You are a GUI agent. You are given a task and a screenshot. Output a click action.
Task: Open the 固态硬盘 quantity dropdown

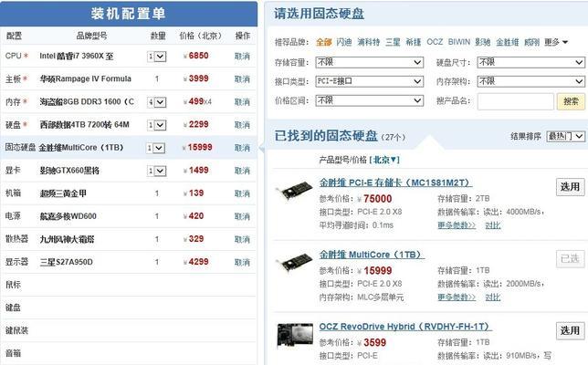pyautogui.click(x=155, y=148)
